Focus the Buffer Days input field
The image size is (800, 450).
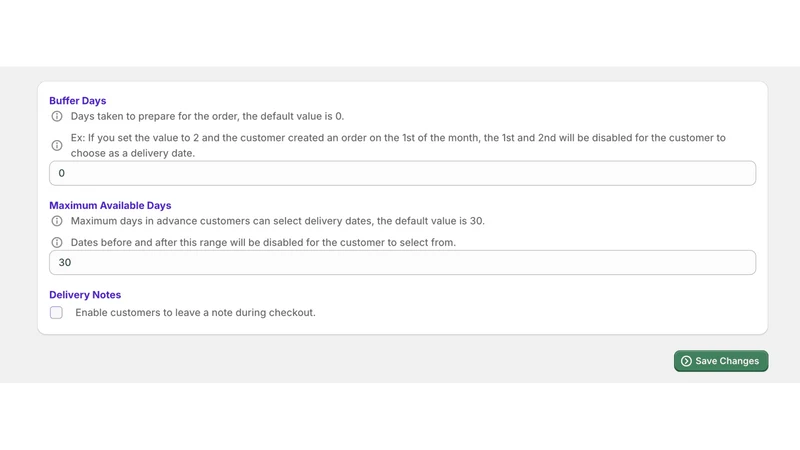403,173
